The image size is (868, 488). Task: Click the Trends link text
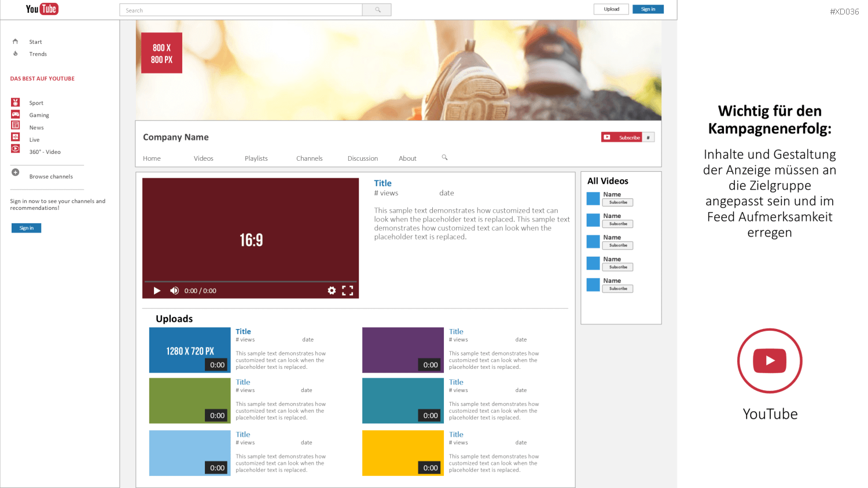(38, 54)
